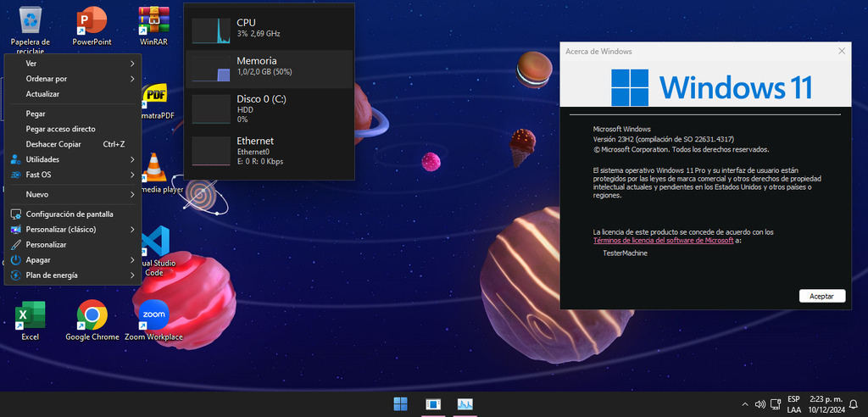Click the ESP LAA language indicator

[x=793, y=404]
